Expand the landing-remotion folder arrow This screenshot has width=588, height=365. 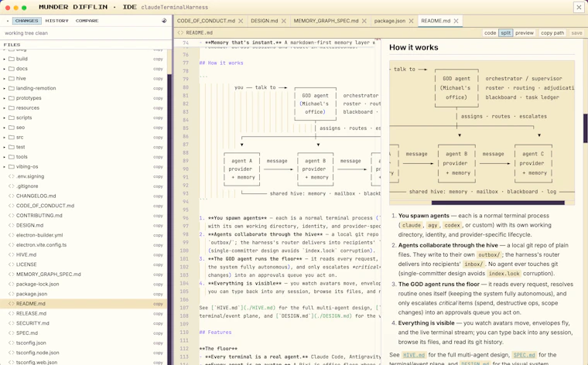4,88
